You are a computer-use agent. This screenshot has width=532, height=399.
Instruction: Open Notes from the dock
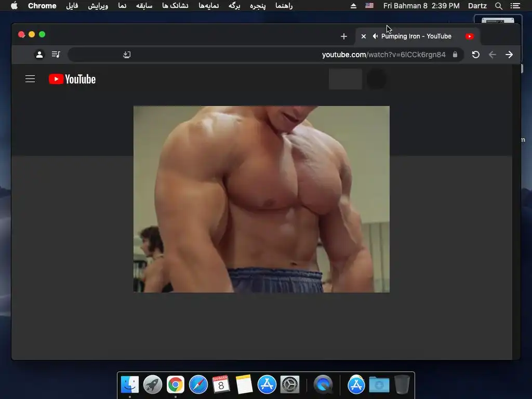244,384
